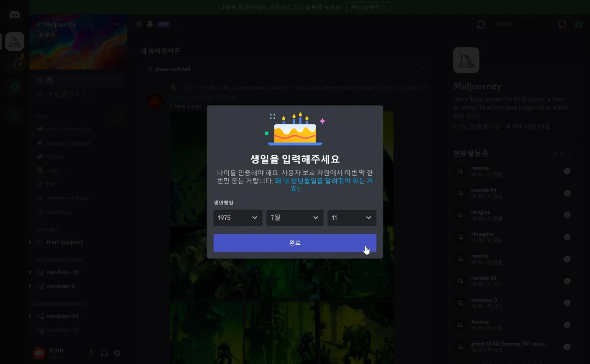Open the newbie 58 active thread

click(x=513, y=281)
